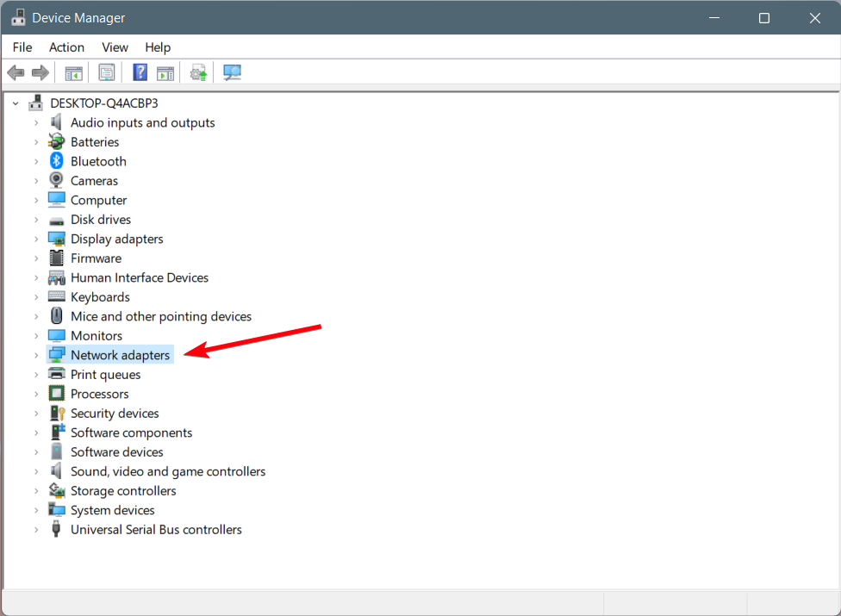
Task: Open the View menu
Action: [115, 47]
